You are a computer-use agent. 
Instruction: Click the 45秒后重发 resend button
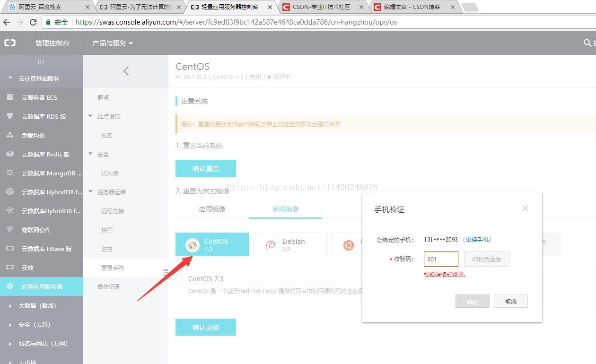coord(486,259)
